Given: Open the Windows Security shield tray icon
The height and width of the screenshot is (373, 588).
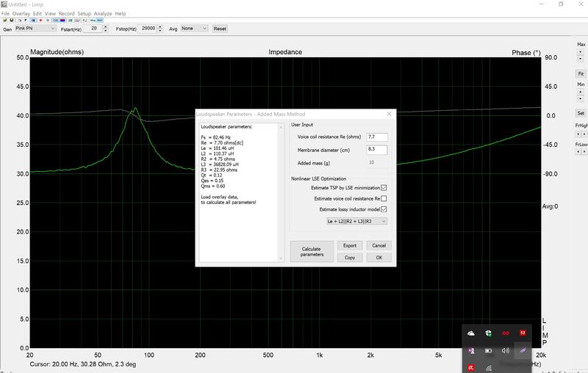Looking at the screenshot, I should [488, 333].
